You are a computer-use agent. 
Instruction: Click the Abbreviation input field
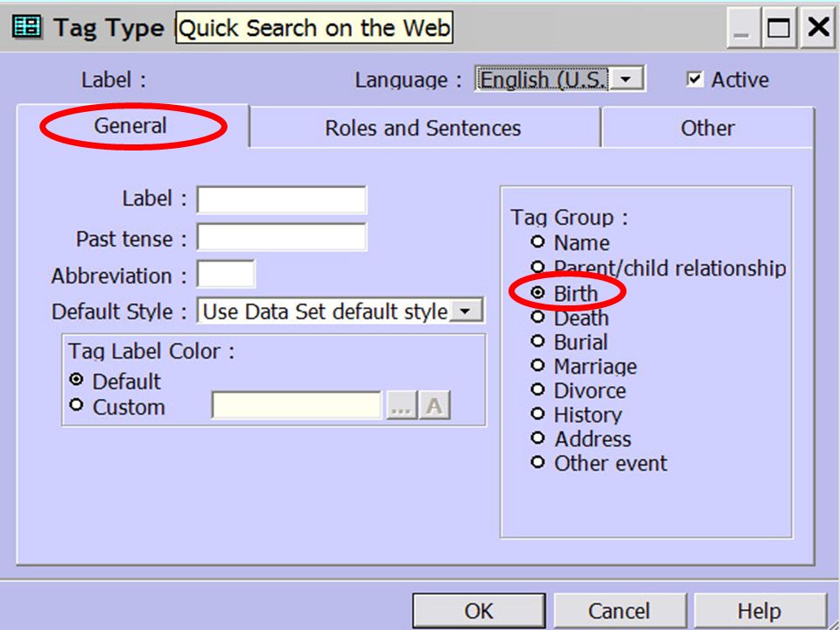[x=226, y=274]
